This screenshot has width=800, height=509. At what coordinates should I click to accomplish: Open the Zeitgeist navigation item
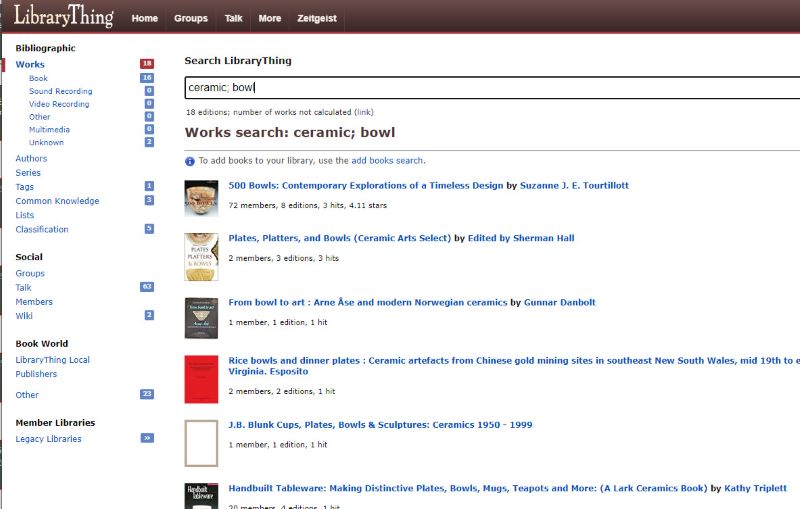pyautogui.click(x=318, y=18)
